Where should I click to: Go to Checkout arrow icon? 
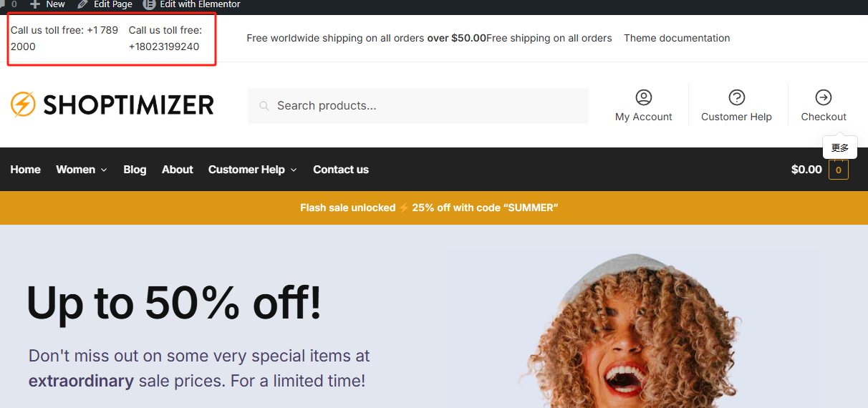(x=824, y=97)
